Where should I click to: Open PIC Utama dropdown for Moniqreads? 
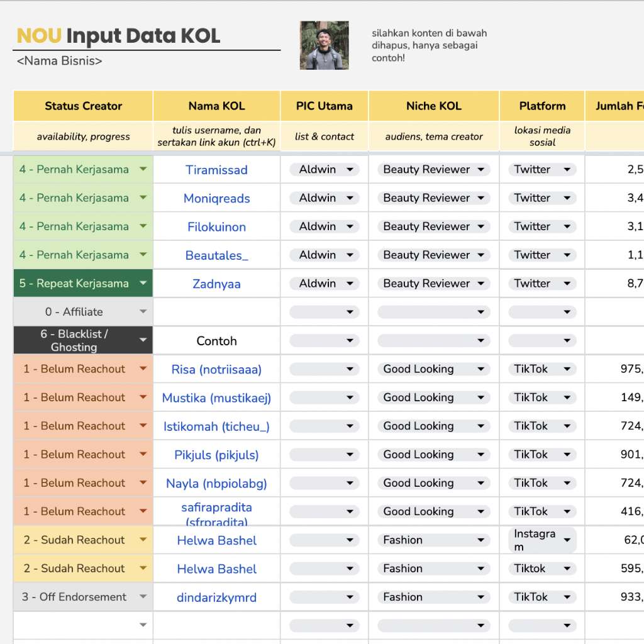[x=350, y=198]
